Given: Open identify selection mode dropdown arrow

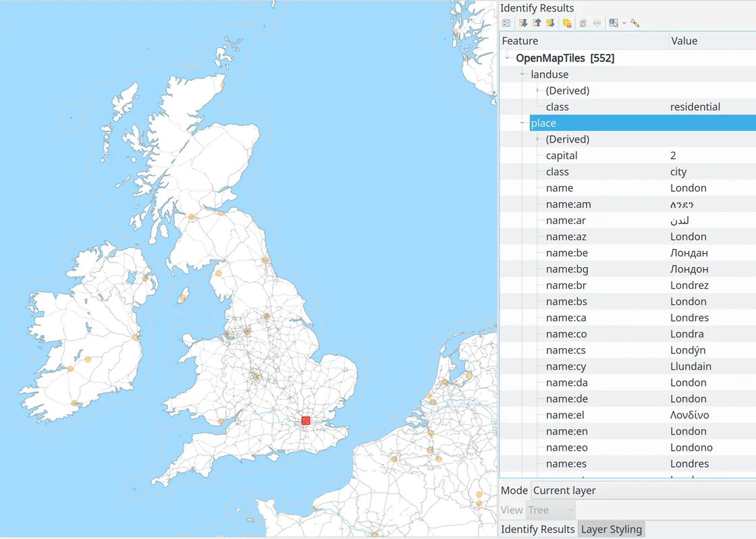Looking at the screenshot, I should click(x=624, y=23).
